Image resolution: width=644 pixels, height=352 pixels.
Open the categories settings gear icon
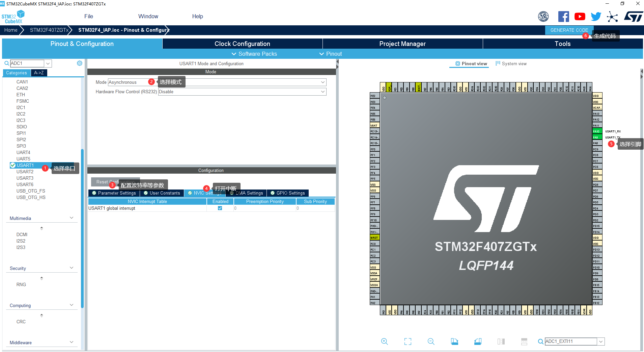[x=80, y=63]
